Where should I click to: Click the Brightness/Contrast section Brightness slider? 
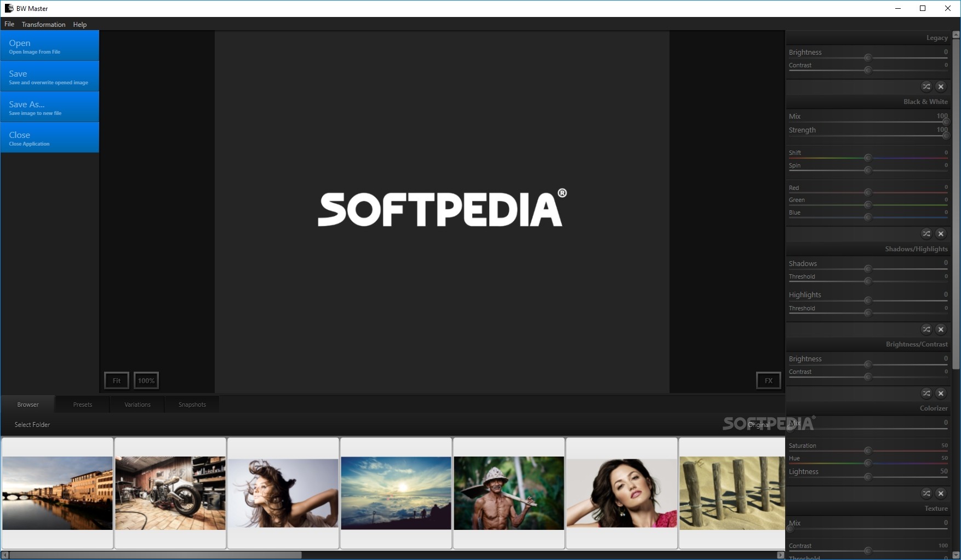click(x=868, y=364)
